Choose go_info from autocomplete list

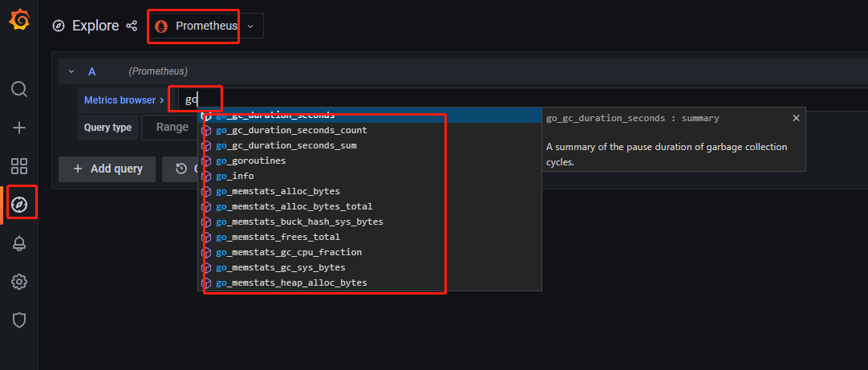234,176
